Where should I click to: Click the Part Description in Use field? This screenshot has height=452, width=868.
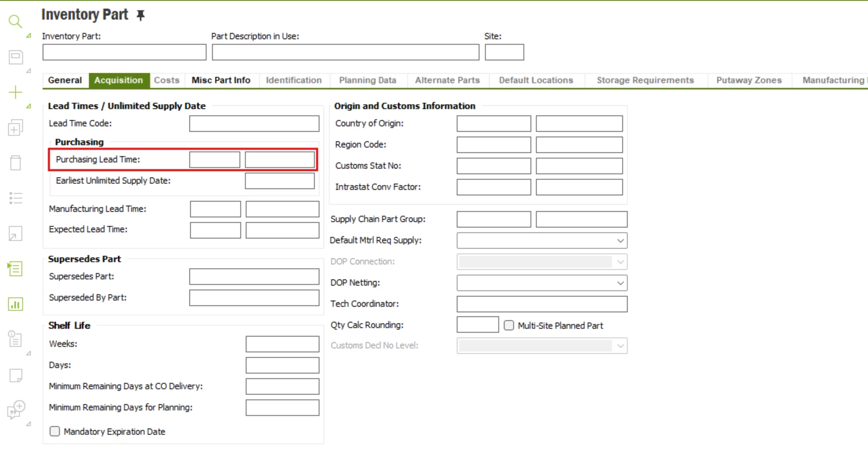(x=346, y=52)
